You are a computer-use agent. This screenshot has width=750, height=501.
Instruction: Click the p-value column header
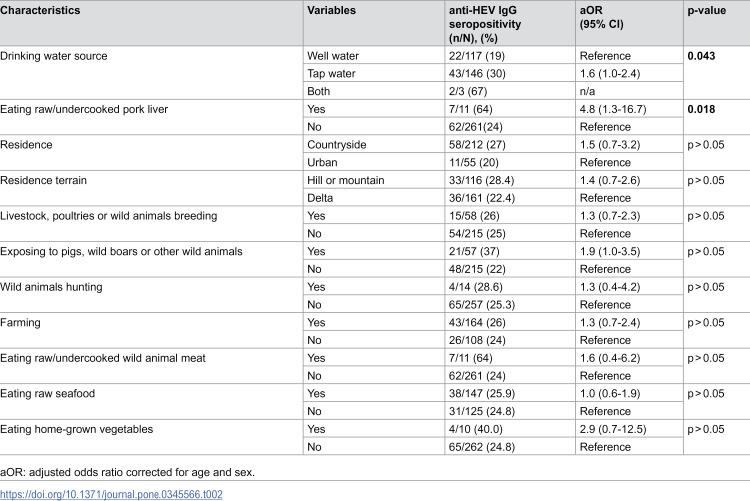pos(706,10)
